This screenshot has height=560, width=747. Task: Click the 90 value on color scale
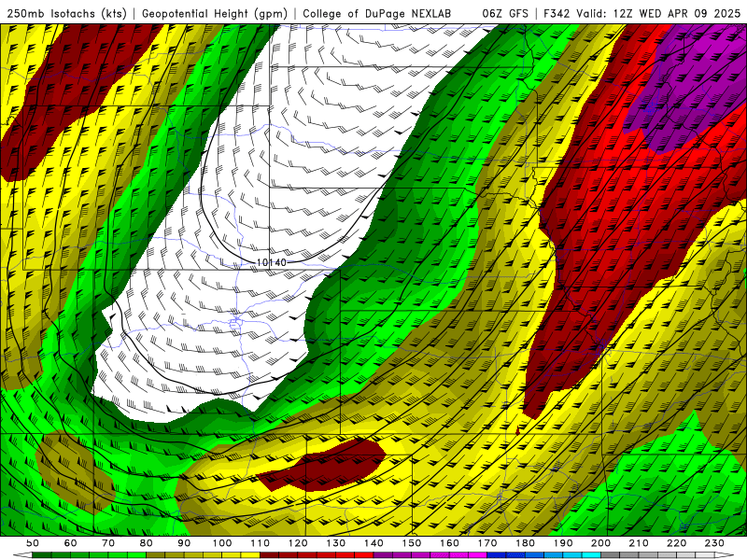tap(184, 543)
